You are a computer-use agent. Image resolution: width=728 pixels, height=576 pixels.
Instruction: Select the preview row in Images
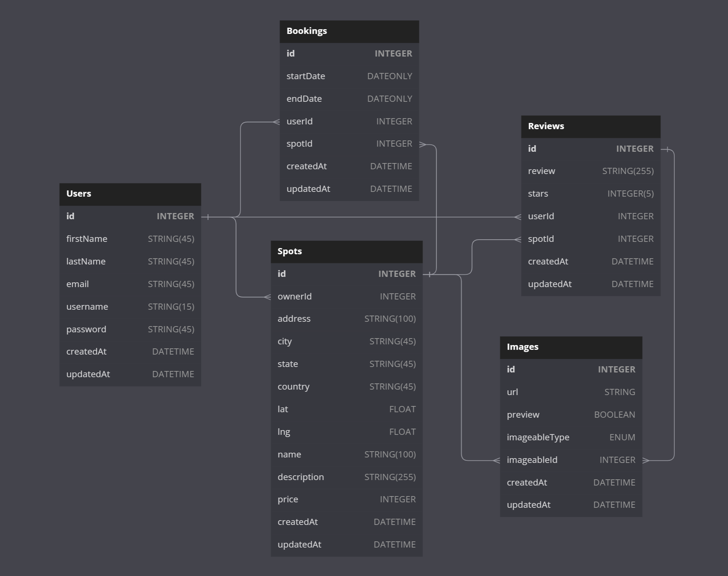click(x=570, y=415)
